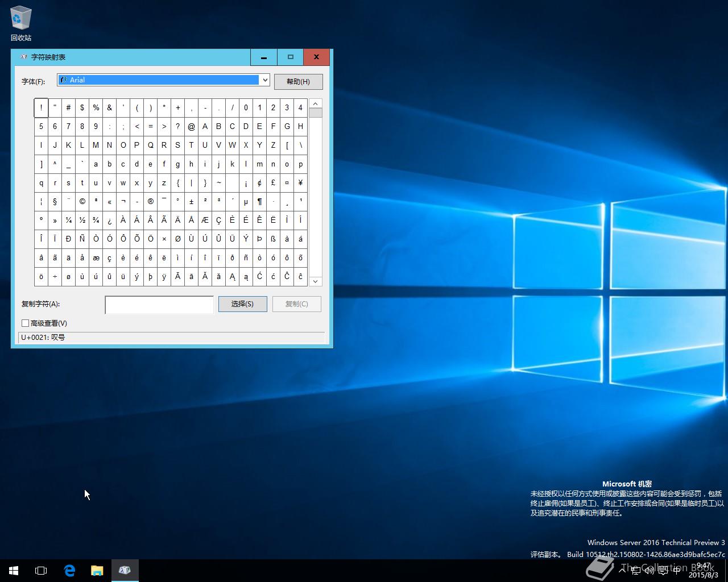728x582 pixels.
Task: Select the % percent character cell
Action: [96, 107]
